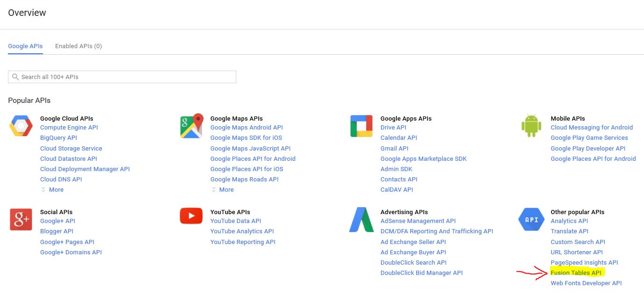Open Google+ Domains API link
Screen dimensions: 644x295
[x=71, y=252]
